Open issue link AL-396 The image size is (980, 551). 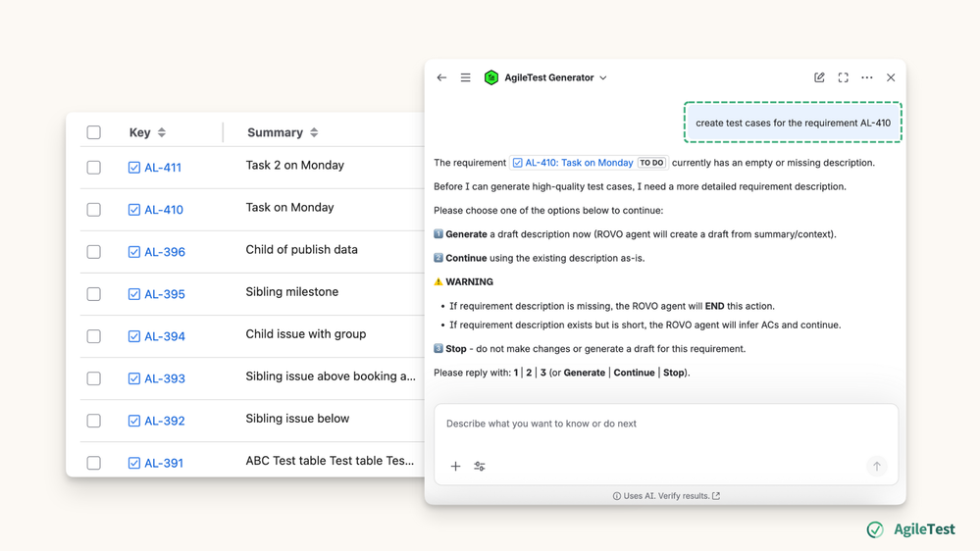tap(165, 252)
